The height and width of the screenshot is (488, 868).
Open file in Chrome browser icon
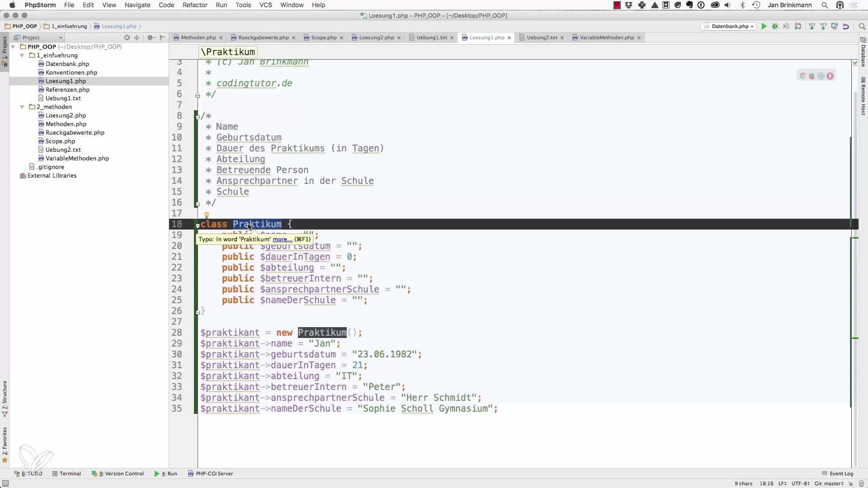(803, 76)
